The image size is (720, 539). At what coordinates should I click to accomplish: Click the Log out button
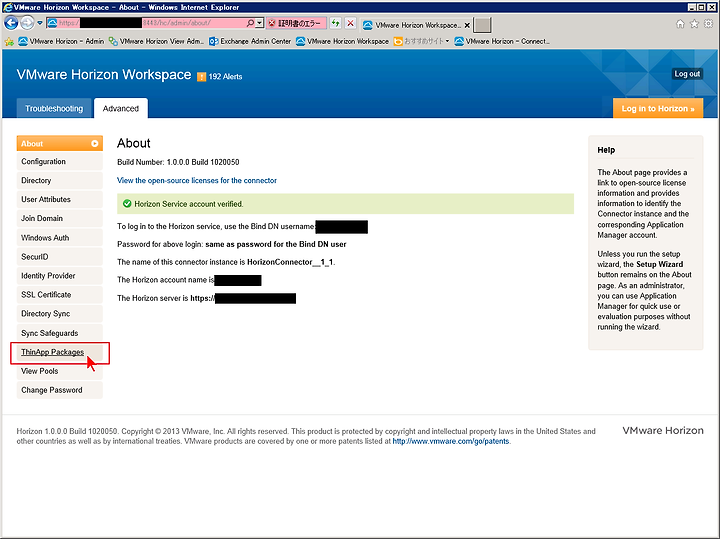(x=687, y=74)
